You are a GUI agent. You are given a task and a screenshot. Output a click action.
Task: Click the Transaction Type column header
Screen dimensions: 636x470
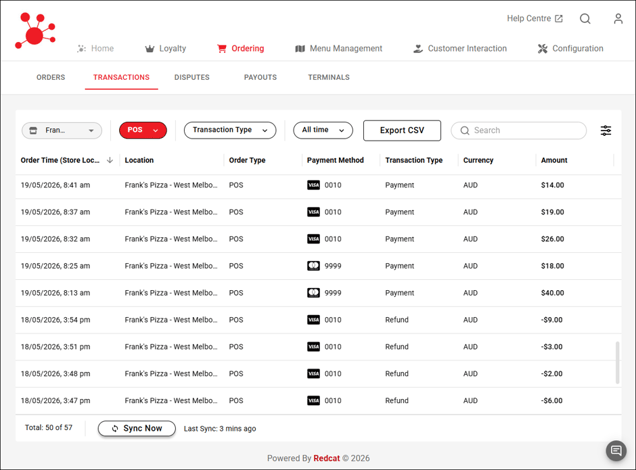414,160
